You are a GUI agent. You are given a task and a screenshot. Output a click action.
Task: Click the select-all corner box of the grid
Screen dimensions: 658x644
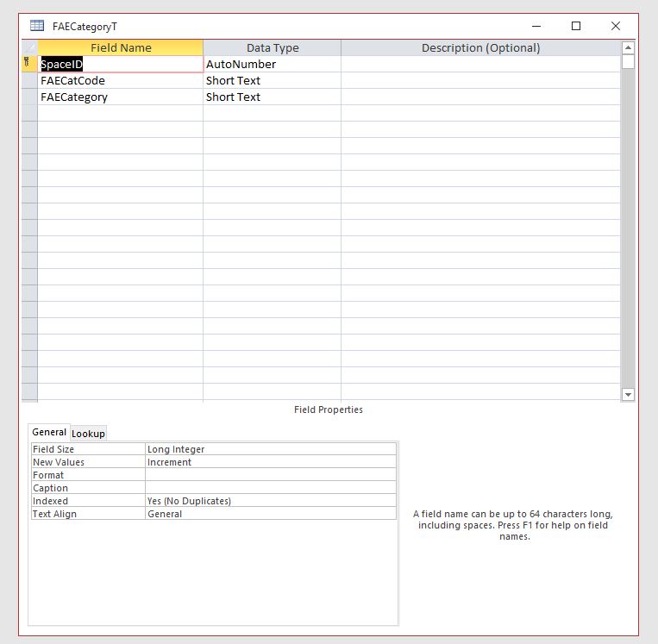(x=29, y=47)
